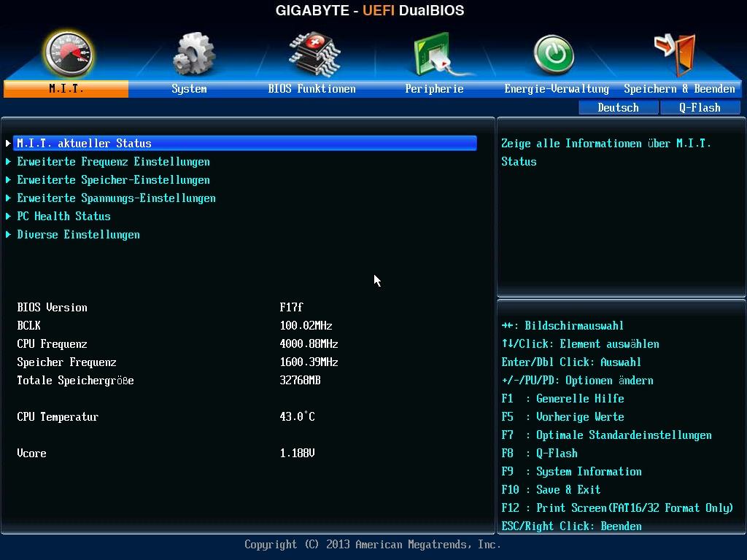Click the Deutsch language button
The image size is (747, 560).
point(619,108)
